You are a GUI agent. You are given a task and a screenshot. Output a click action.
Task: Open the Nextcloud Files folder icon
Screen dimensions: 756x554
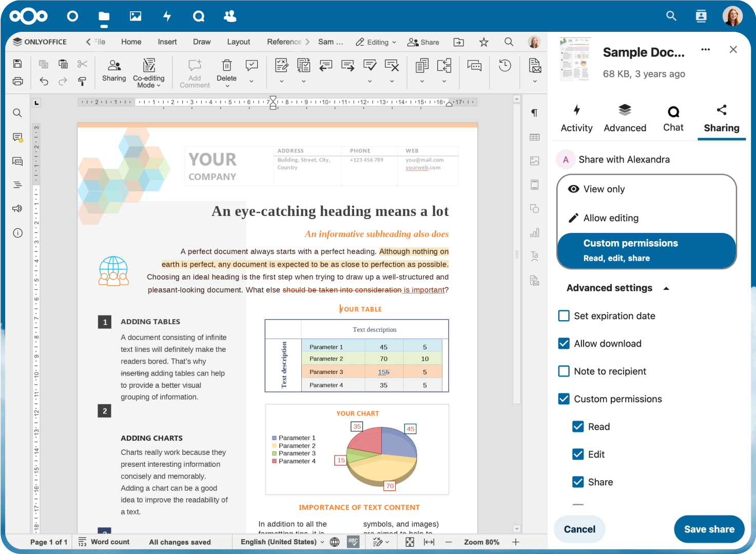(x=104, y=16)
